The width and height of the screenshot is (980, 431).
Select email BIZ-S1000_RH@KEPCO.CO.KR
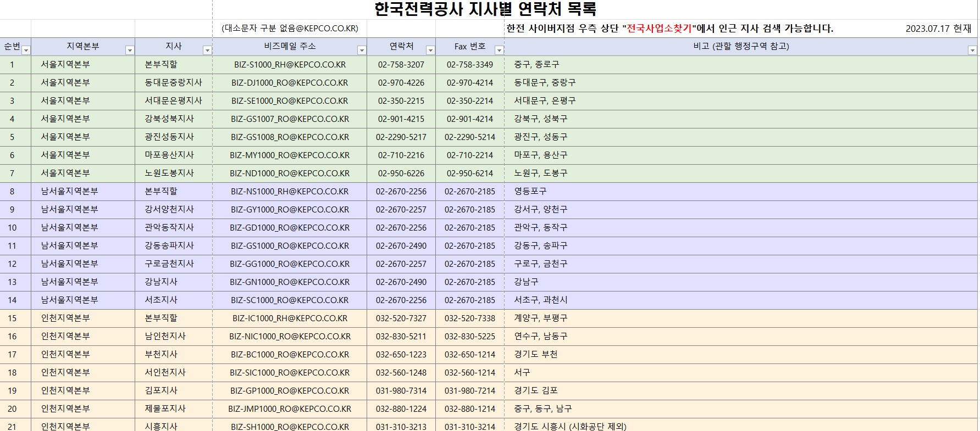[290, 65]
